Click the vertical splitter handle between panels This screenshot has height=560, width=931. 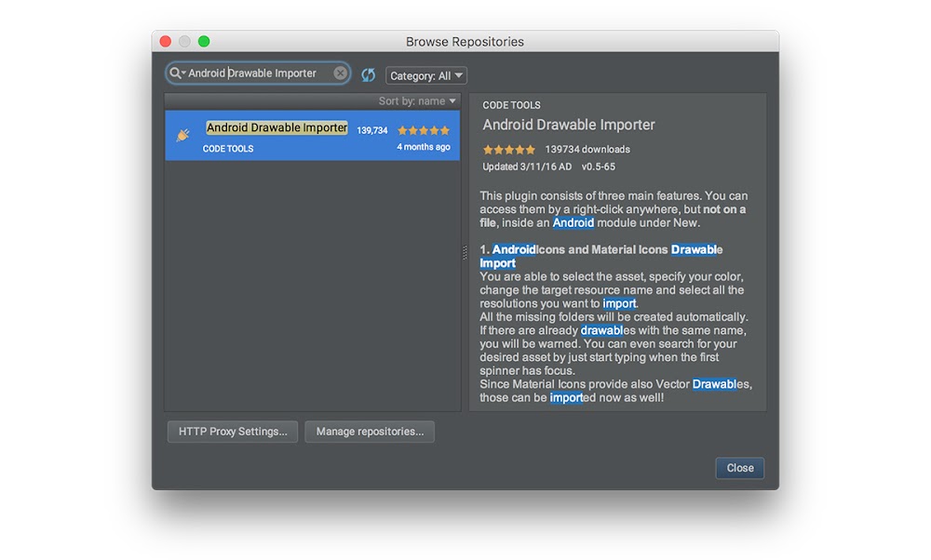(465, 252)
